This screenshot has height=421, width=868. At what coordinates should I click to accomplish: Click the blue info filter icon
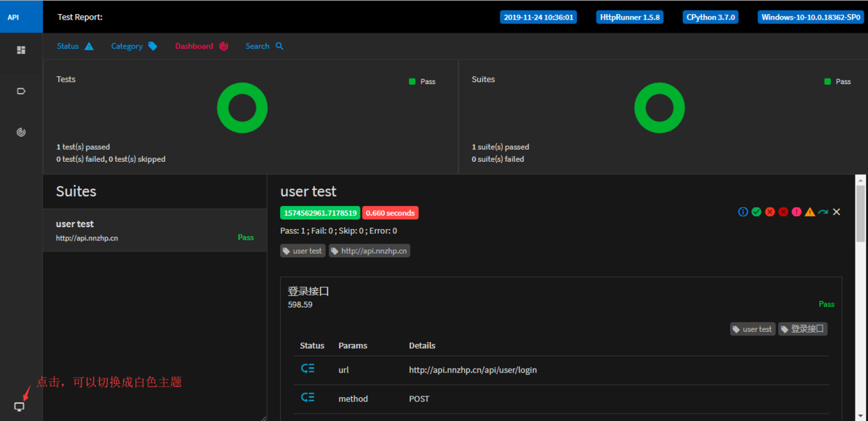tap(743, 212)
